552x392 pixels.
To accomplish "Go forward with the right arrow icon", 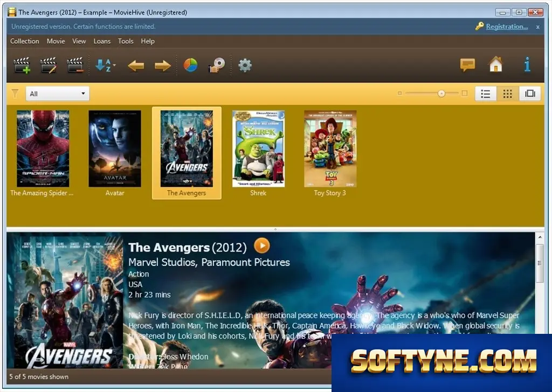I will point(163,65).
